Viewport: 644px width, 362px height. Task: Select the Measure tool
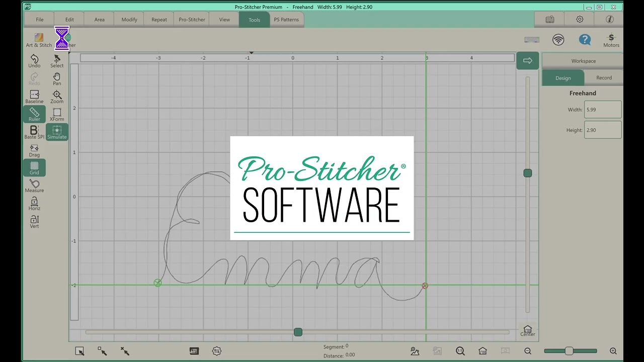coord(34,186)
